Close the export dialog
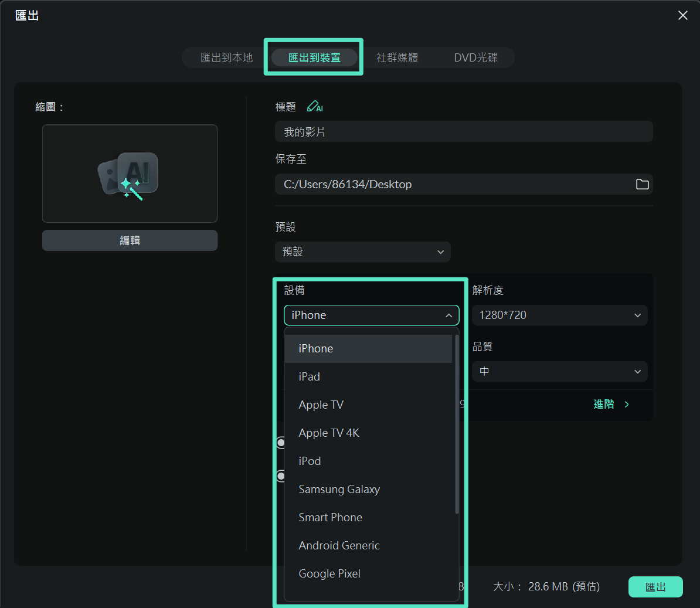This screenshot has width=700, height=608. pos(682,15)
